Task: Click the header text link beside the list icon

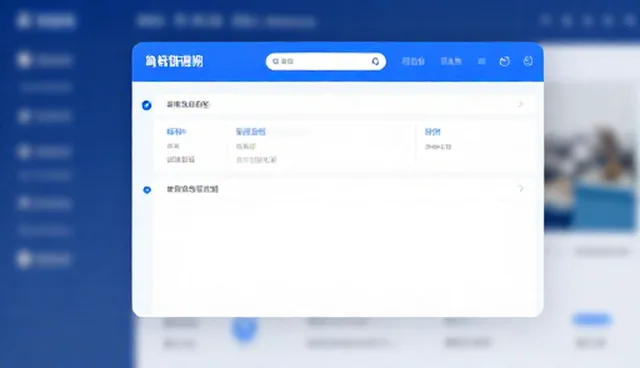Action: click(x=451, y=61)
